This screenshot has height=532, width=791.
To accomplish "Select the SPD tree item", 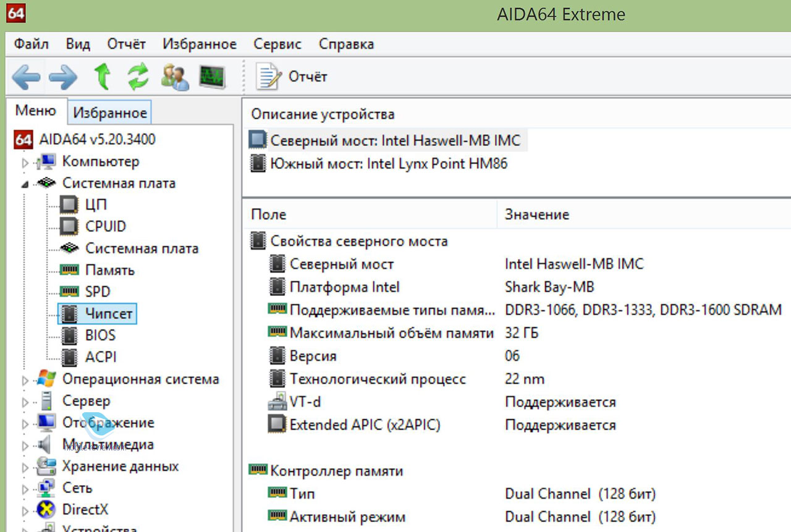I will click(x=98, y=292).
